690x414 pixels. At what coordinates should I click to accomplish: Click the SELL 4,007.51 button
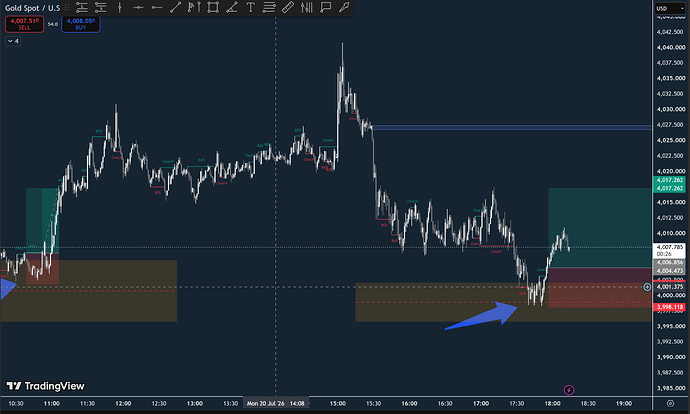[x=25, y=24]
